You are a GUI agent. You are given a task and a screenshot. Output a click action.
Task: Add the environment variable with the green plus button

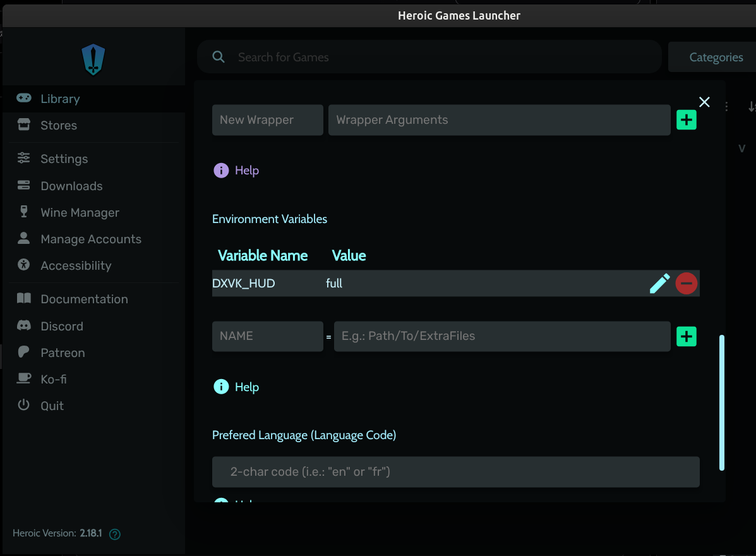coord(687,337)
